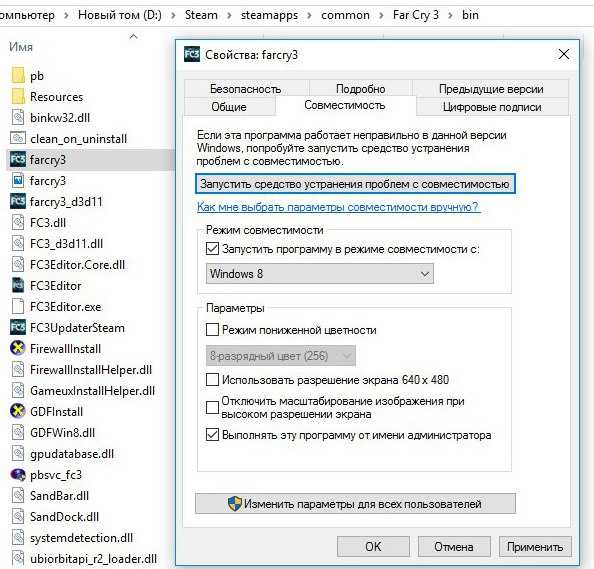
Task: Confirm the dialog with OK
Action: 373,546
